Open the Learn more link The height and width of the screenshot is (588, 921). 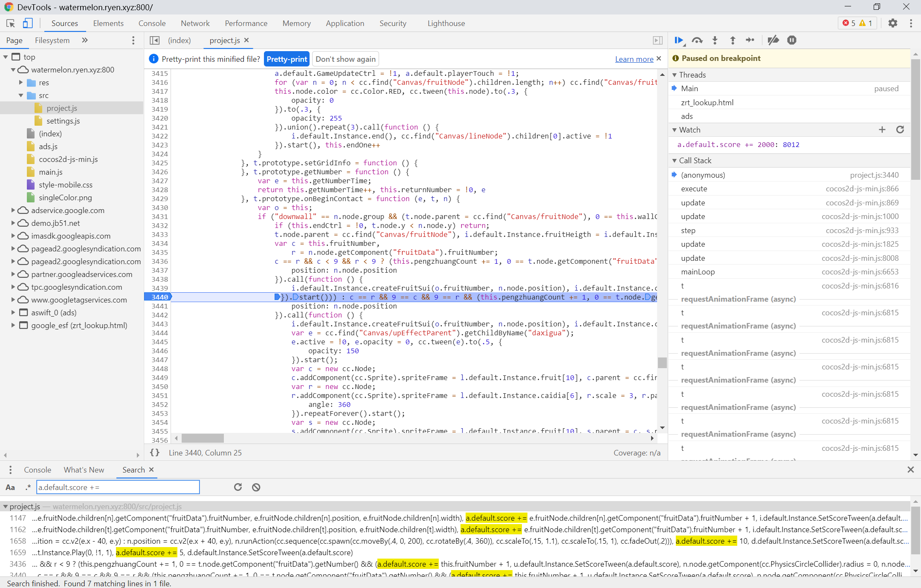point(634,59)
